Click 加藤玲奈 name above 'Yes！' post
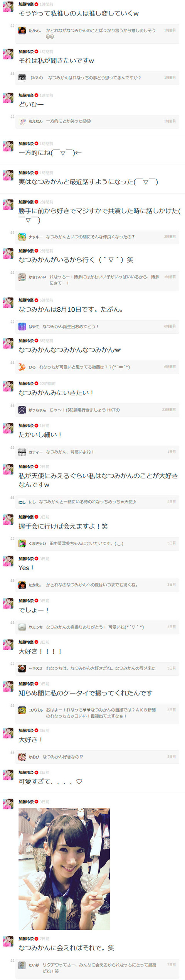This screenshot has width=185, height=980. pyautogui.click(x=26, y=559)
